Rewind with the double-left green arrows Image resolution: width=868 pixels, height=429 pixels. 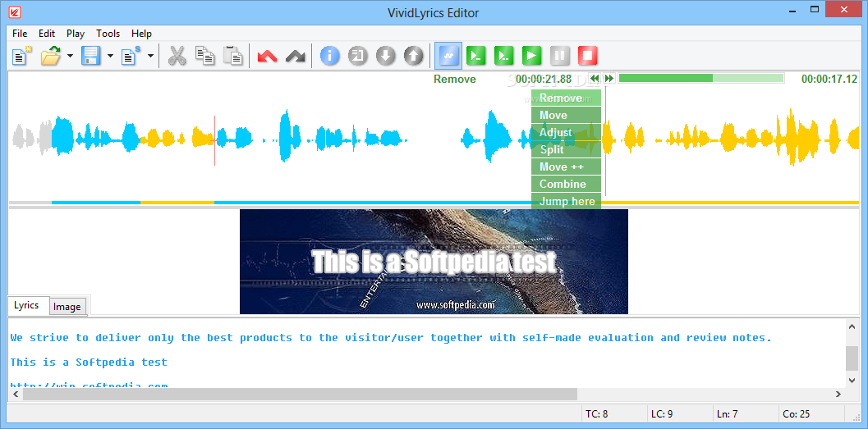[x=595, y=79]
